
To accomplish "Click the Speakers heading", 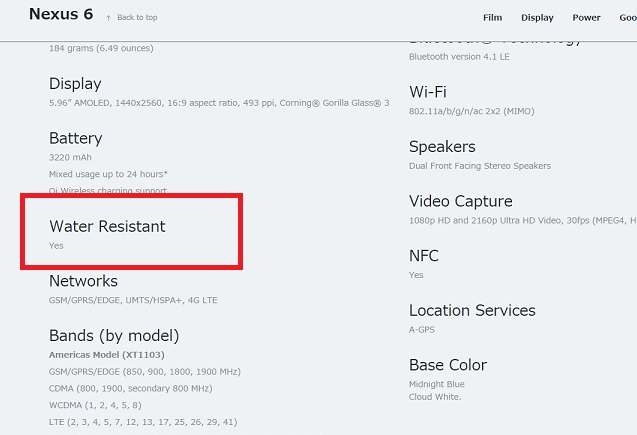I will [442, 147].
